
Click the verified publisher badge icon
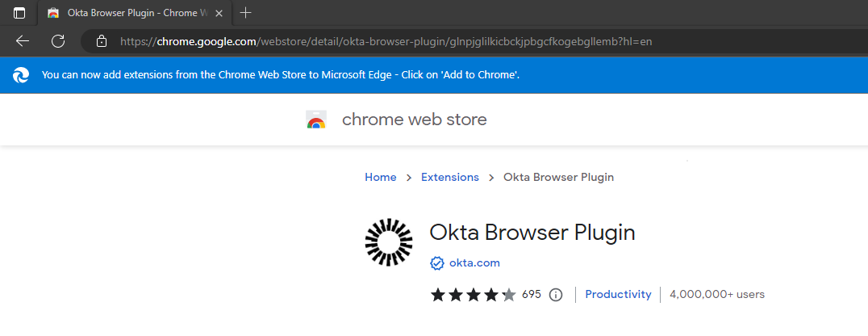point(437,263)
